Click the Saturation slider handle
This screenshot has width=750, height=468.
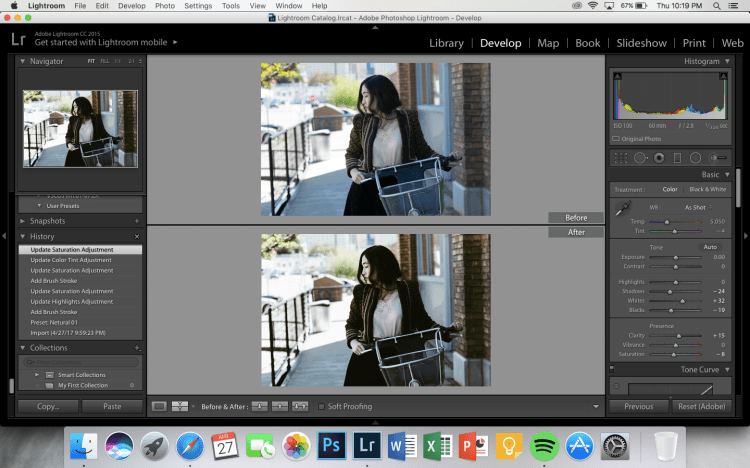(673, 355)
